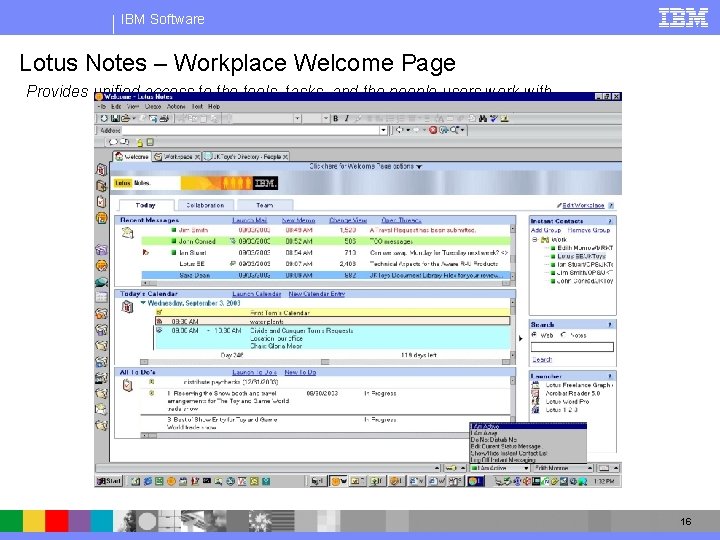Open the I Am Active status dropdown
The image size is (720, 540).
click(526, 468)
